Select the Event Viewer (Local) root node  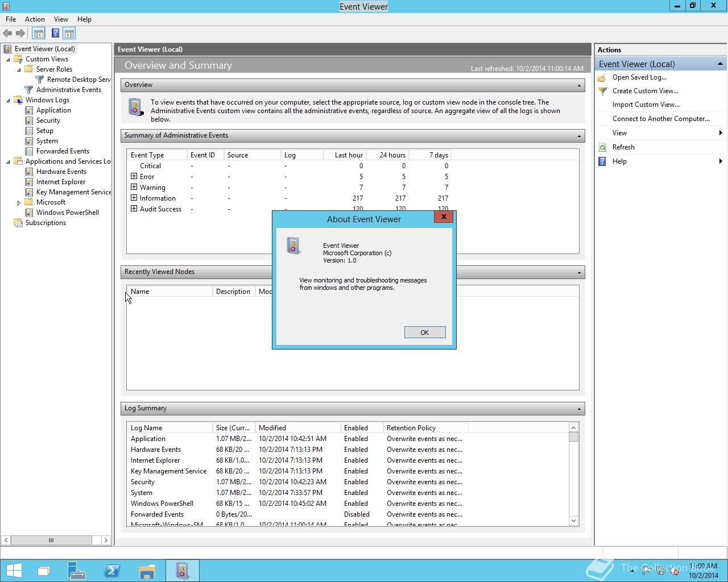tap(44, 49)
